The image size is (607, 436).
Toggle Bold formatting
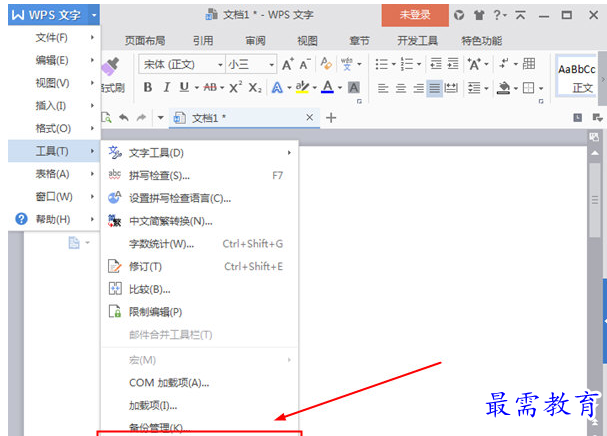coord(147,88)
